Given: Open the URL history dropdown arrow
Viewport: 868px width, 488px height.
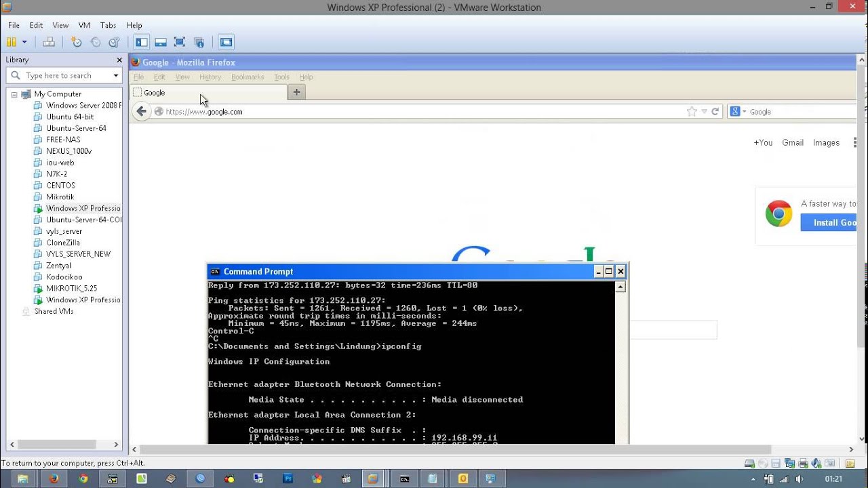Looking at the screenshot, I should pos(704,112).
